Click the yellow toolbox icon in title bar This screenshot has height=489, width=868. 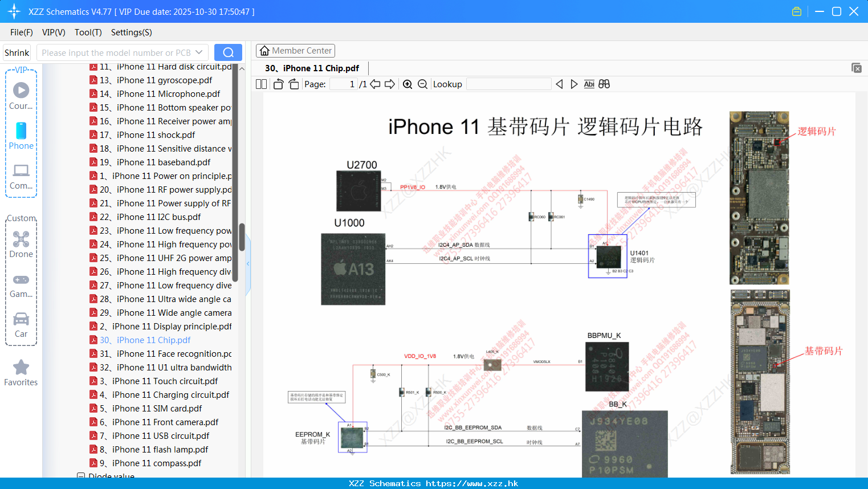[797, 11]
